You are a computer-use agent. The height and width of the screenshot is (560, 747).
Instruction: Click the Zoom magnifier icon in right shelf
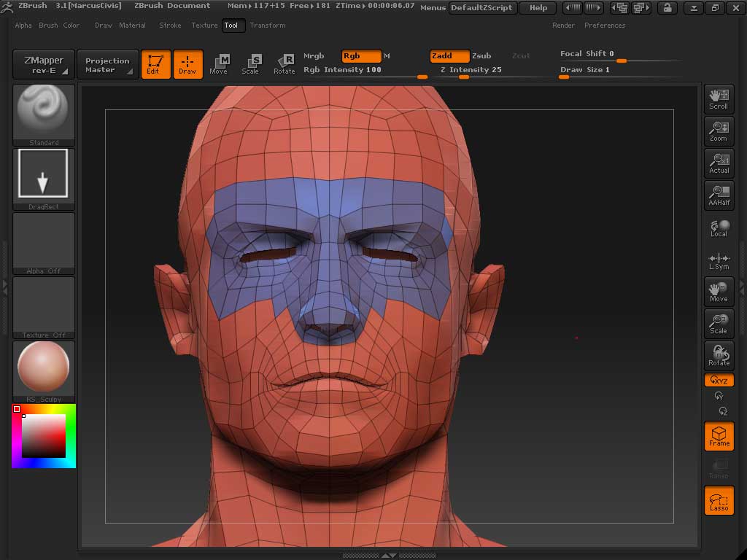(x=719, y=131)
